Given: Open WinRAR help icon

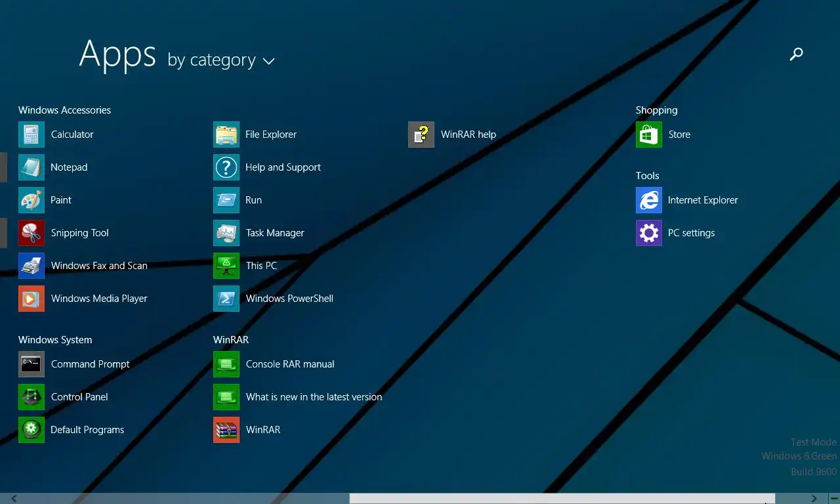Looking at the screenshot, I should pos(421,135).
